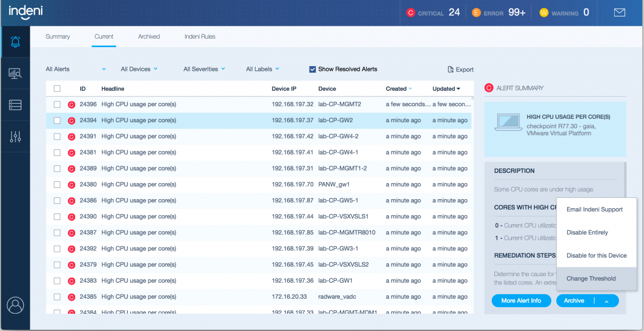Open the alerts bell icon in sidebar

16,42
